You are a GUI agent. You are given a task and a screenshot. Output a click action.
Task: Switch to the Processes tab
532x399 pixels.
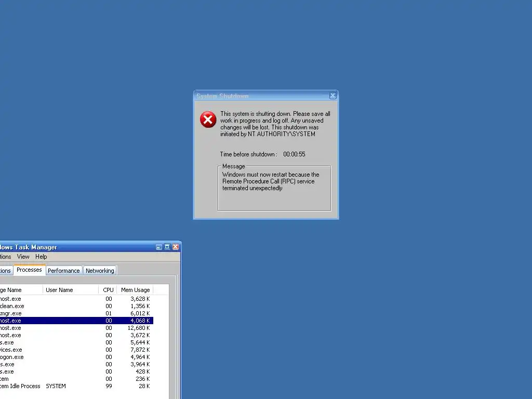click(29, 270)
